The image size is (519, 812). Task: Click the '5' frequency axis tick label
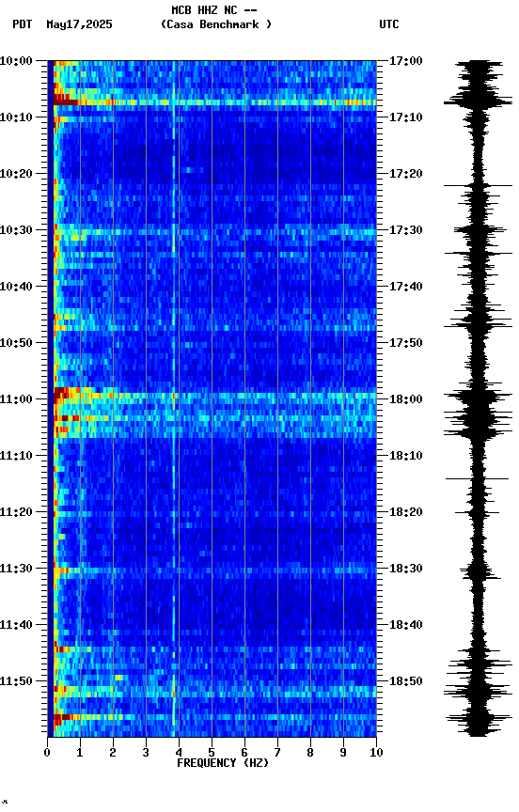point(212,753)
